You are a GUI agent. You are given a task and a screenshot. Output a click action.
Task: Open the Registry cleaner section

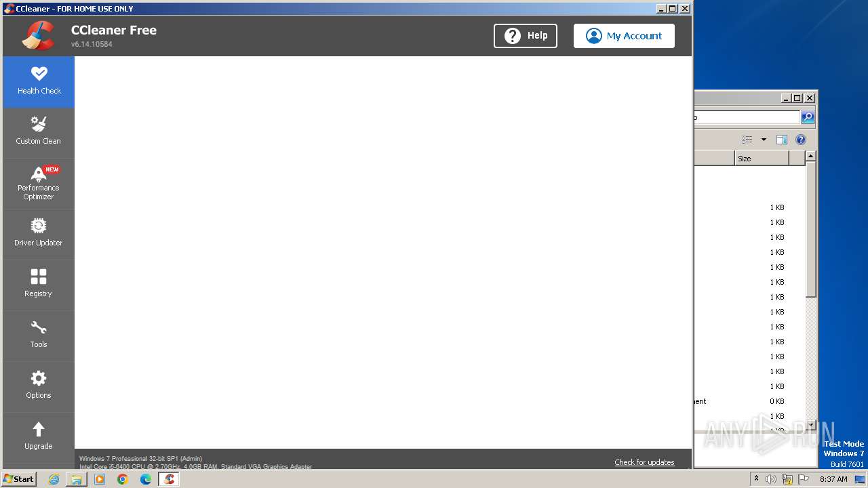pyautogui.click(x=39, y=285)
